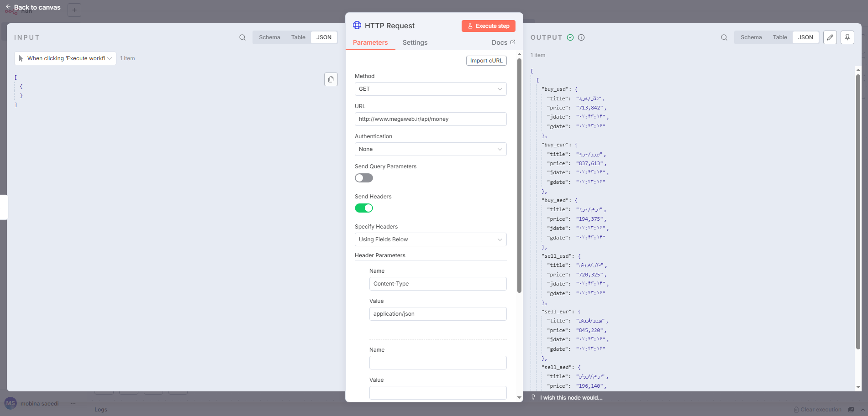Click the edit output pencil icon

pyautogui.click(x=830, y=37)
